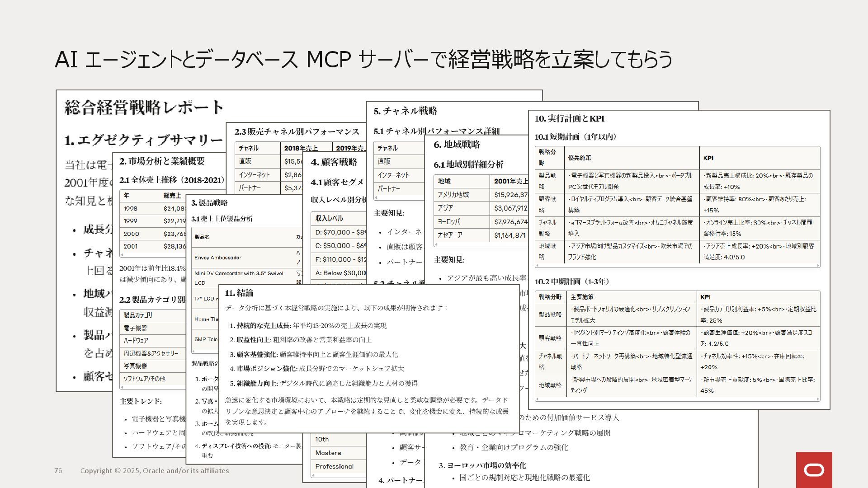Click the アメリカ地域 table row
868x488 pixels.
tap(453, 195)
